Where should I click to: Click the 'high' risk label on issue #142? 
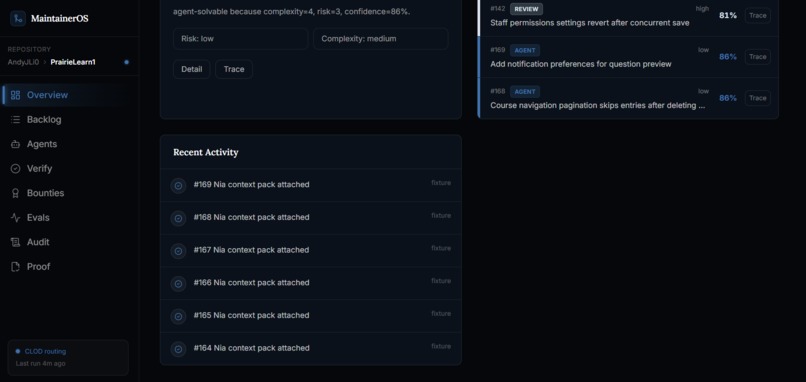[702, 9]
